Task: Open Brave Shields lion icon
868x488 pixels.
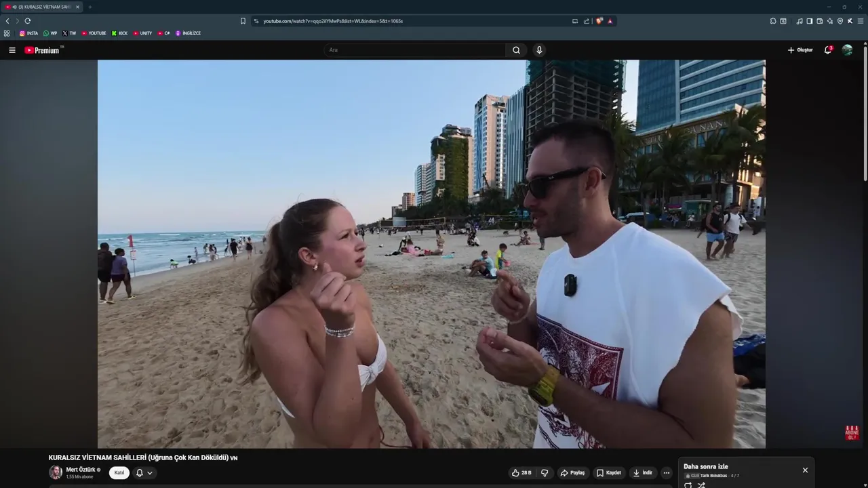Action: (x=599, y=21)
